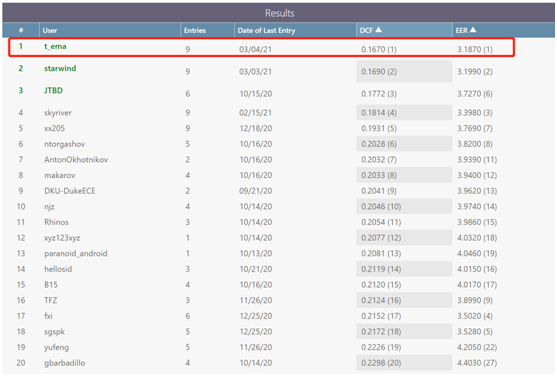Click DCF value 0.2172 (18)
This screenshot has height=376, width=557.
coord(381,332)
